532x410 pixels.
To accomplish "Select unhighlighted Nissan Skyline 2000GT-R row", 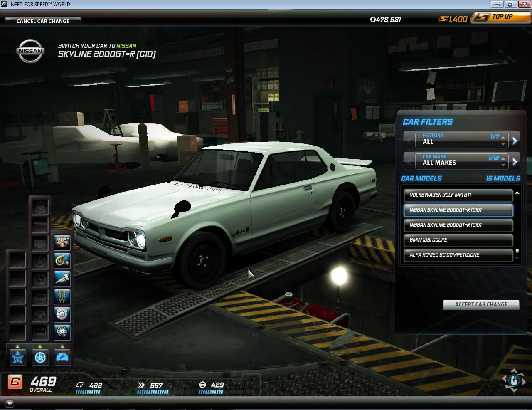I will 458,225.
